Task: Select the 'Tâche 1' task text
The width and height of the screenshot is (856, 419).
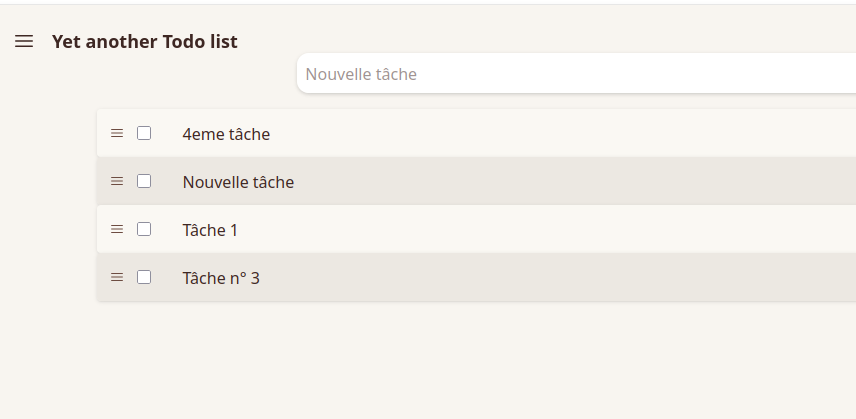Action: point(210,230)
